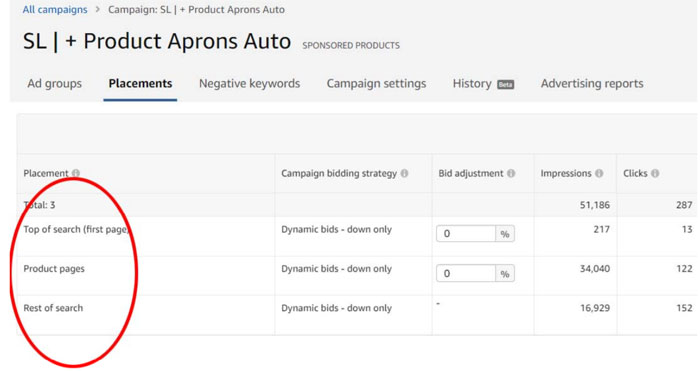Open the All campaigns breadcrumb link
Viewport: 700px width, 371px height.
pos(55,9)
